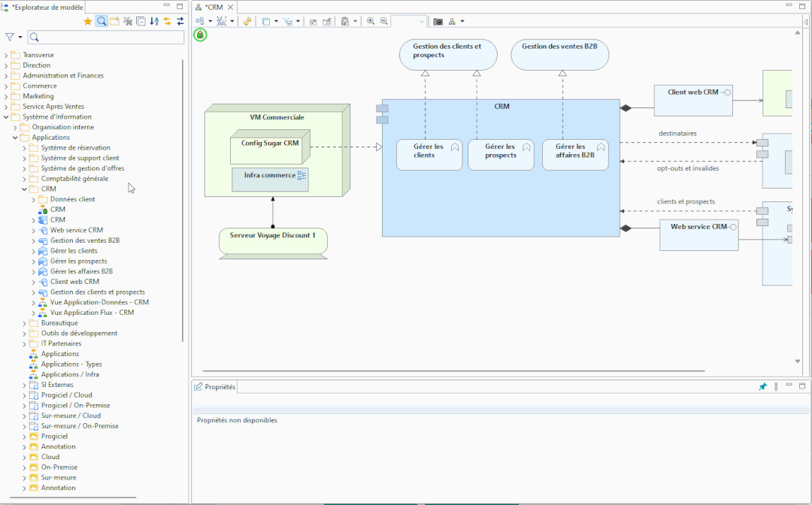Collapse the CRM folder in tree

24,189
